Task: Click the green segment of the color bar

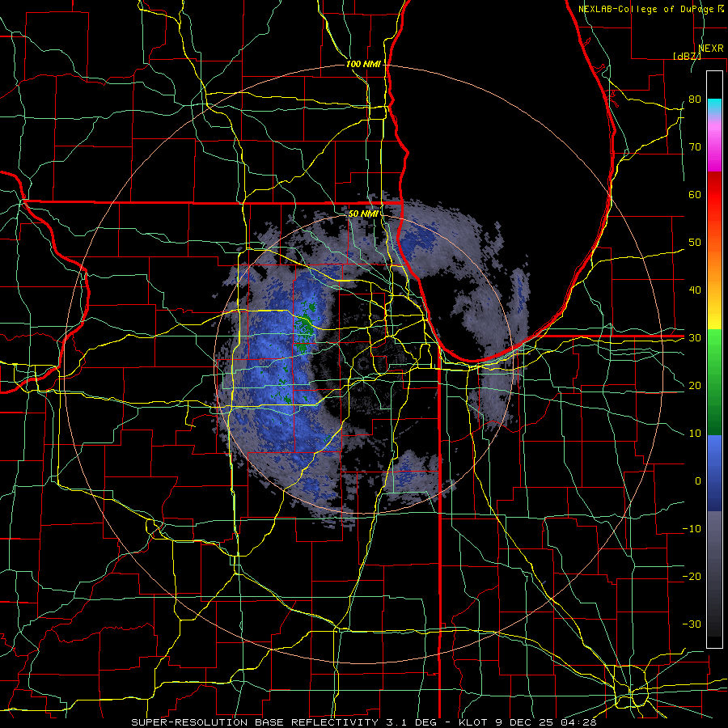Action: click(714, 382)
